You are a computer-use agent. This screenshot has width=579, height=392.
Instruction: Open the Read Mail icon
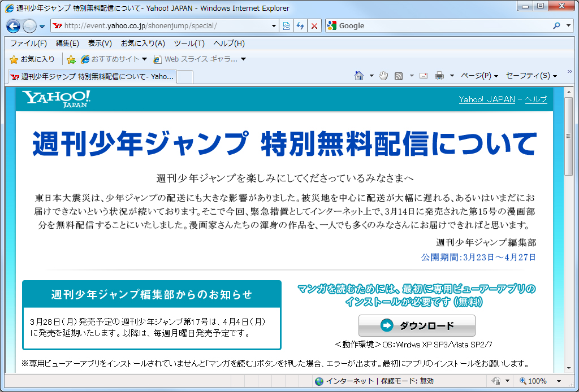pos(423,75)
